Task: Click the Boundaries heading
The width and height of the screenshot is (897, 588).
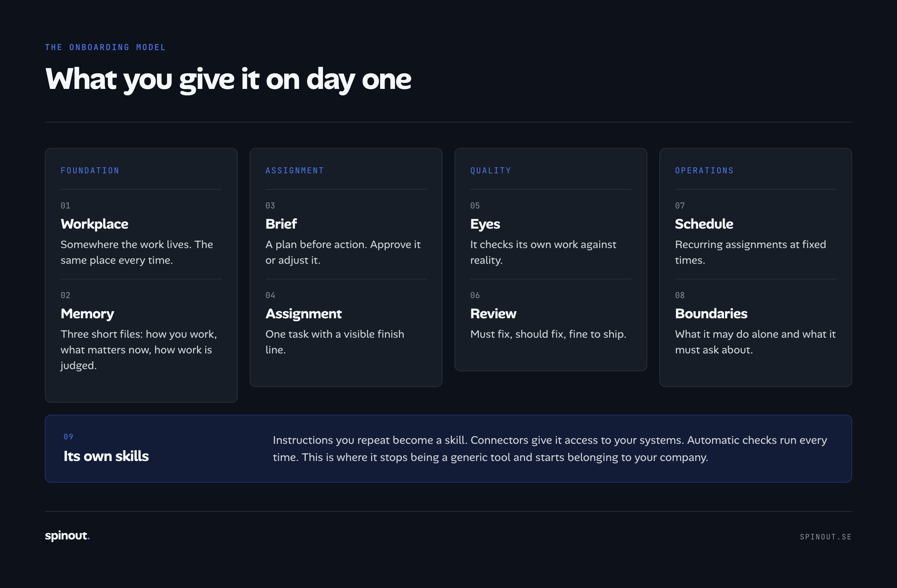Action: click(711, 314)
